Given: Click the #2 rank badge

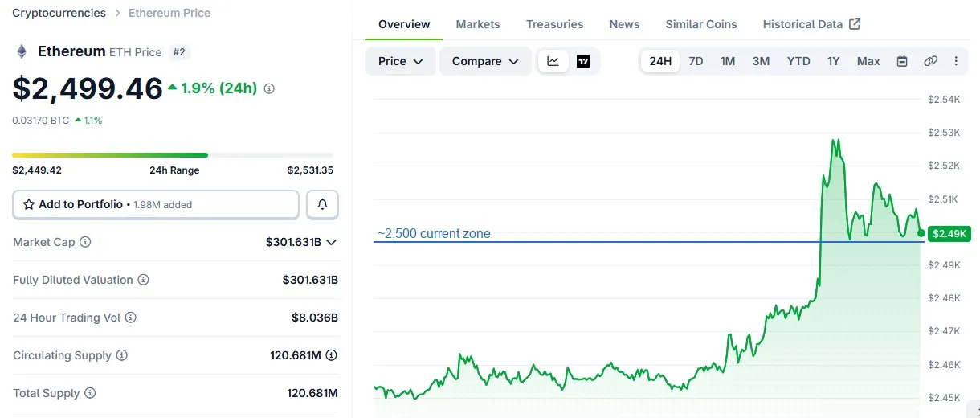Looking at the screenshot, I should (x=179, y=52).
